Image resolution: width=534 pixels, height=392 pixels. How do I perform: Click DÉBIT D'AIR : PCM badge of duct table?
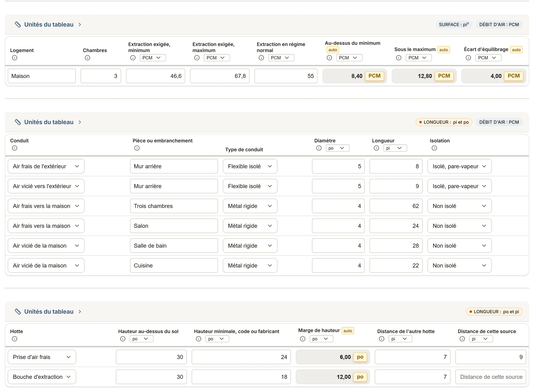499,122
